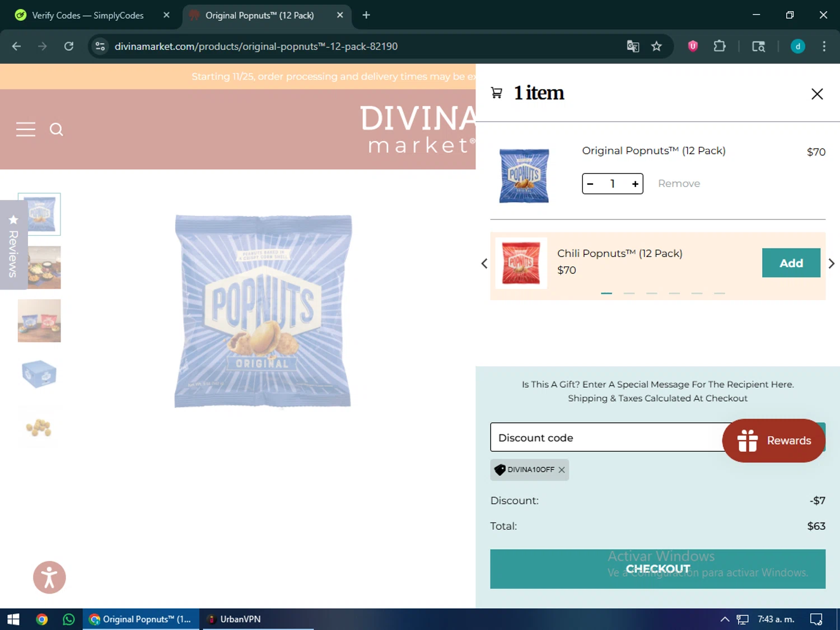The width and height of the screenshot is (840, 630).
Task: Open the Chrome profile avatar d
Action: coord(797,46)
